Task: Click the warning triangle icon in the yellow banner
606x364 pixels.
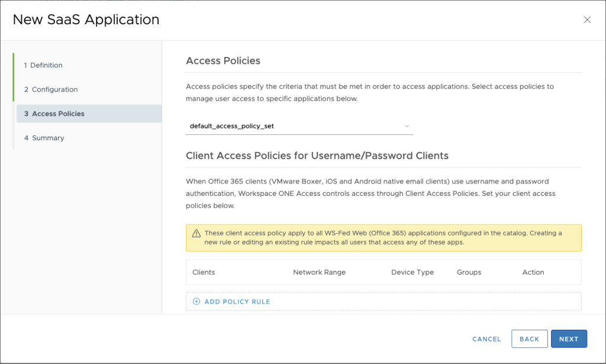Action: tap(196, 233)
